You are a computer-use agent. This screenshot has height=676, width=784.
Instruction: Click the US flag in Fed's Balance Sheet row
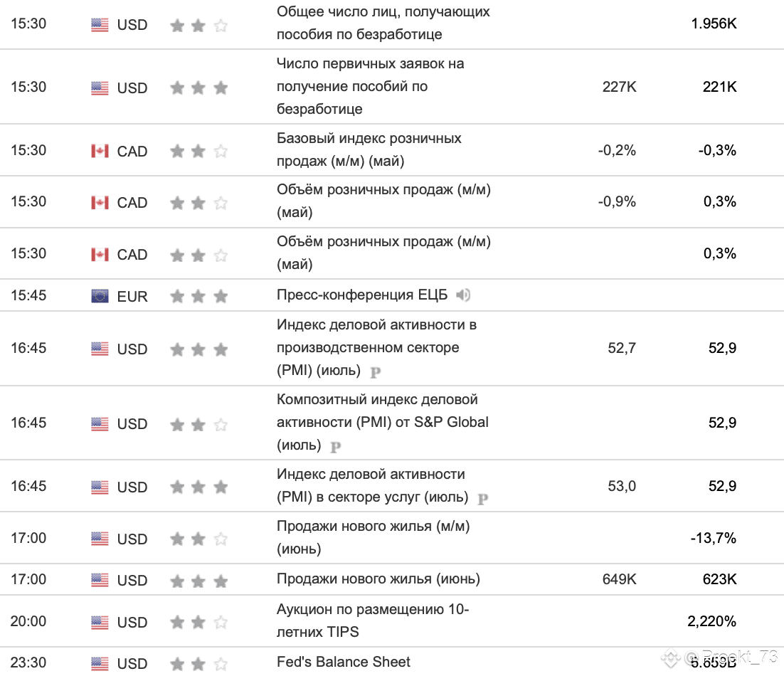(100, 663)
